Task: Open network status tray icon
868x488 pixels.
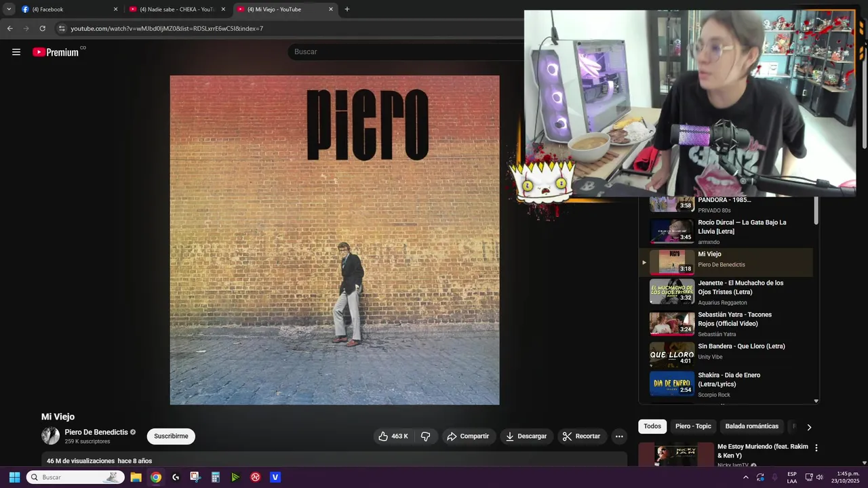Action: [808, 477]
